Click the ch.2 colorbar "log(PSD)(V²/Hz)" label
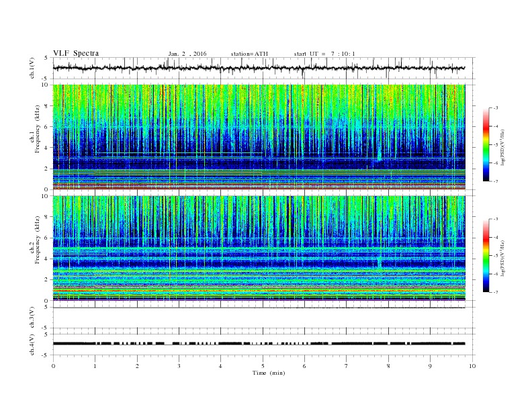This screenshot has height=411, width=532. point(503,258)
